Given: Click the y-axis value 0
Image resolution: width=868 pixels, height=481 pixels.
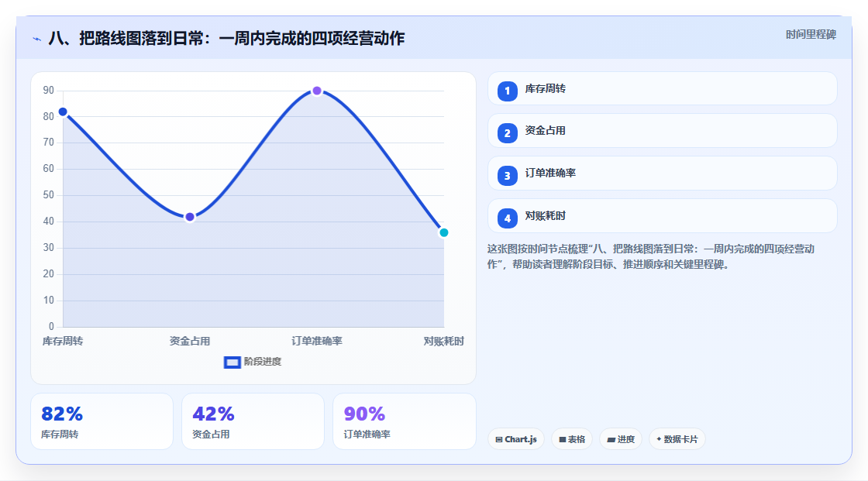Looking at the screenshot, I should click(51, 327).
